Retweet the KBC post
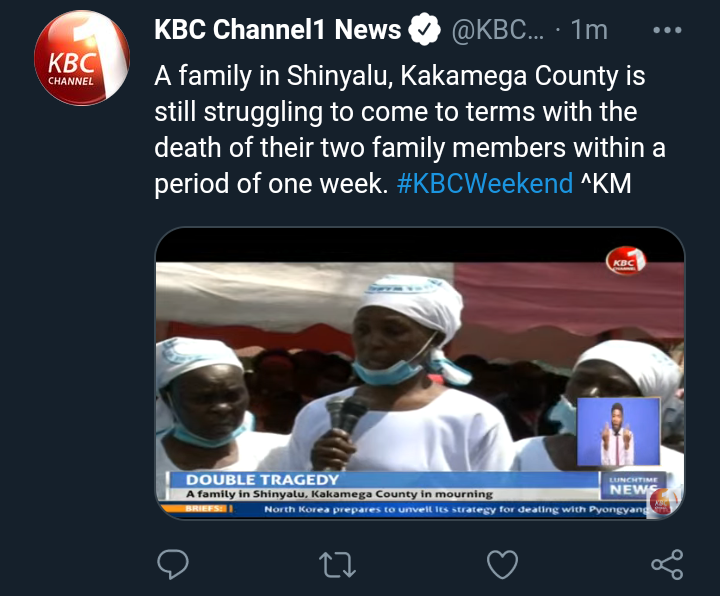Screen dimensions: 720x596 [338, 564]
